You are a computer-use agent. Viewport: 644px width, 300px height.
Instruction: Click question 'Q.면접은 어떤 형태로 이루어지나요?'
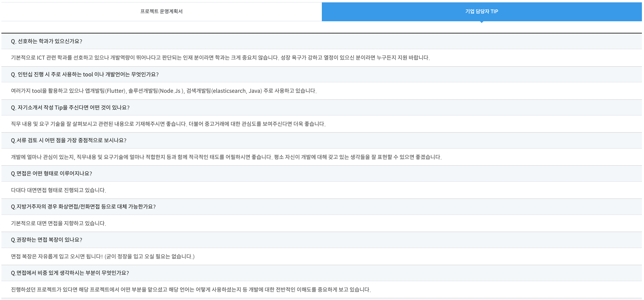(52, 173)
